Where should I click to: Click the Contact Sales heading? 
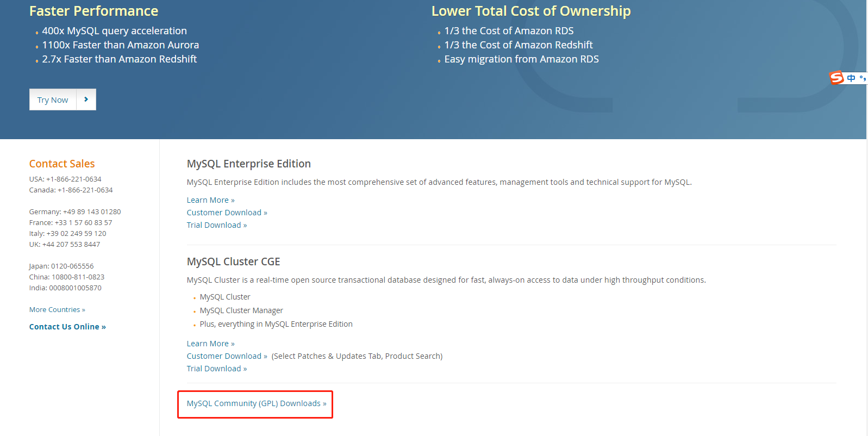[62, 164]
